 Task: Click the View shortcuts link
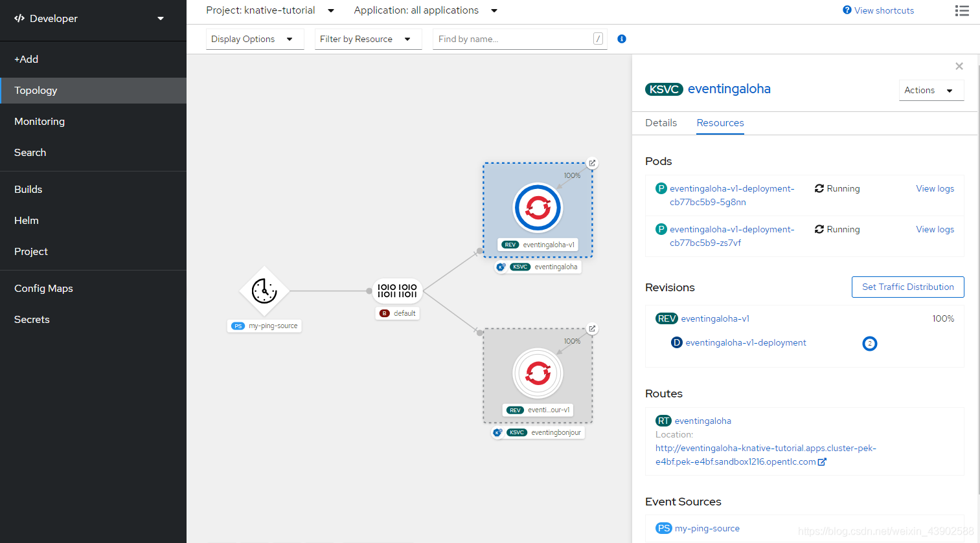pos(883,10)
